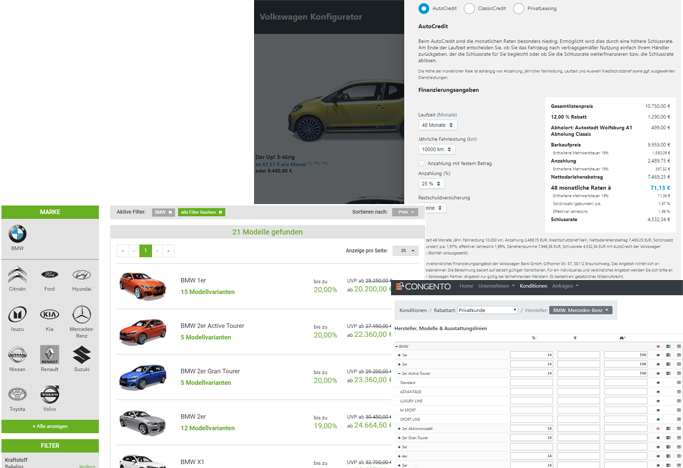This screenshot has height=468, width=683.
Task: Toggle visibility eye in LUXURY LINE row
Action: [x=658, y=401]
